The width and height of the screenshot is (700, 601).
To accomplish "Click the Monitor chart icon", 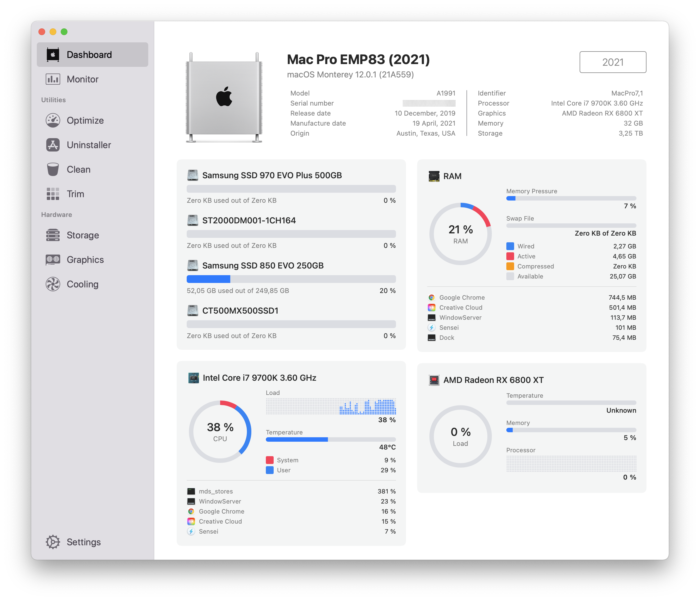I will [x=53, y=79].
